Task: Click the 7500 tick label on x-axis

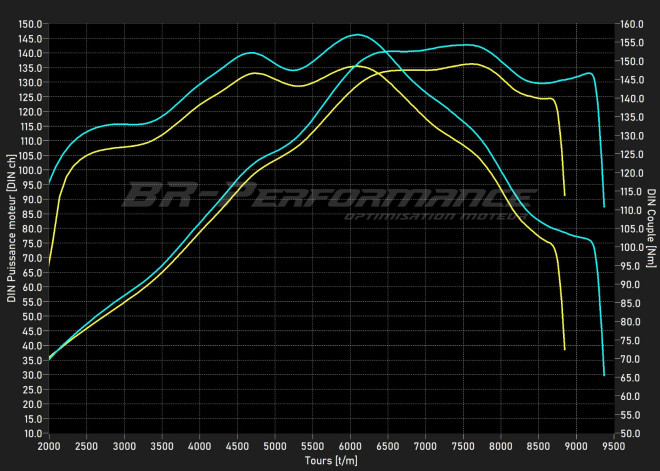Action: click(463, 446)
